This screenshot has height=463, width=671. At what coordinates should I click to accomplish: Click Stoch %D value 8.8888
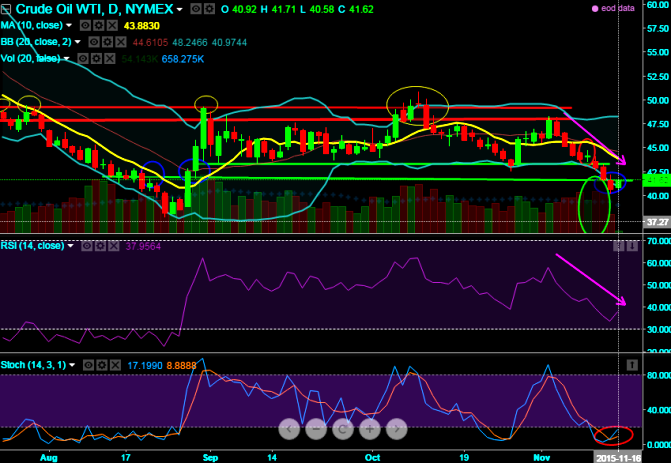tap(181, 366)
